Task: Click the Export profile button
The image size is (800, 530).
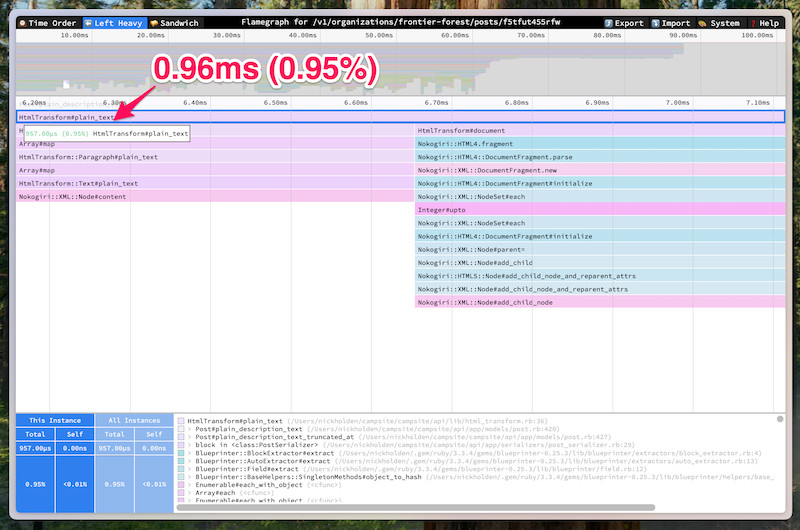Action: click(624, 23)
